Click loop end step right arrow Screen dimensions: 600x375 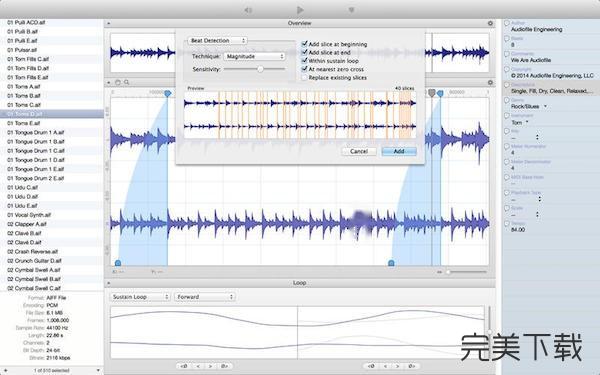pyautogui.click(x=397, y=366)
